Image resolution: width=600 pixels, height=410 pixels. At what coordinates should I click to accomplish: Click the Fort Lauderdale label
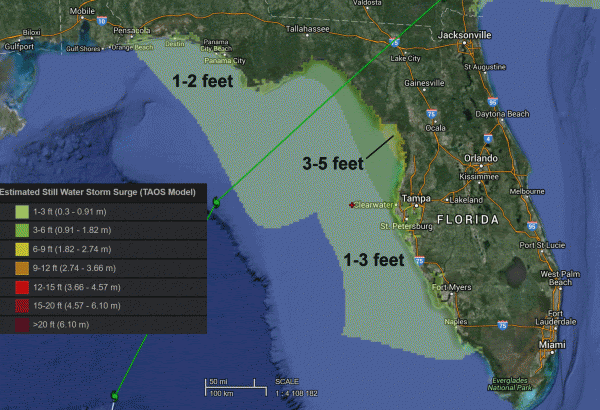pos(556,317)
